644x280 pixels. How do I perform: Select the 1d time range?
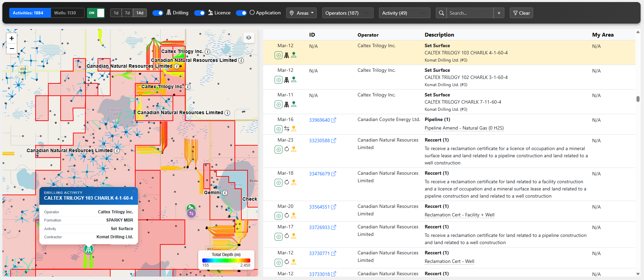pos(116,13)
